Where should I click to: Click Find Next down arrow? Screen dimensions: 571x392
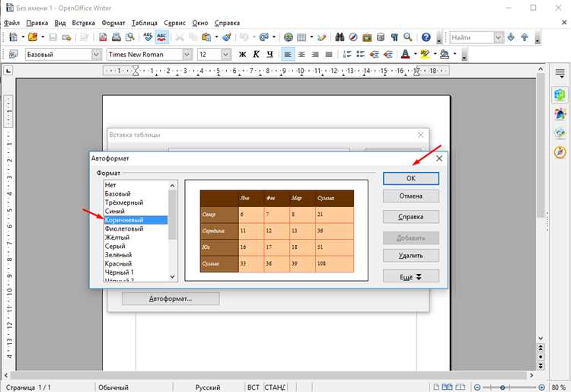[x=511, y=37]
